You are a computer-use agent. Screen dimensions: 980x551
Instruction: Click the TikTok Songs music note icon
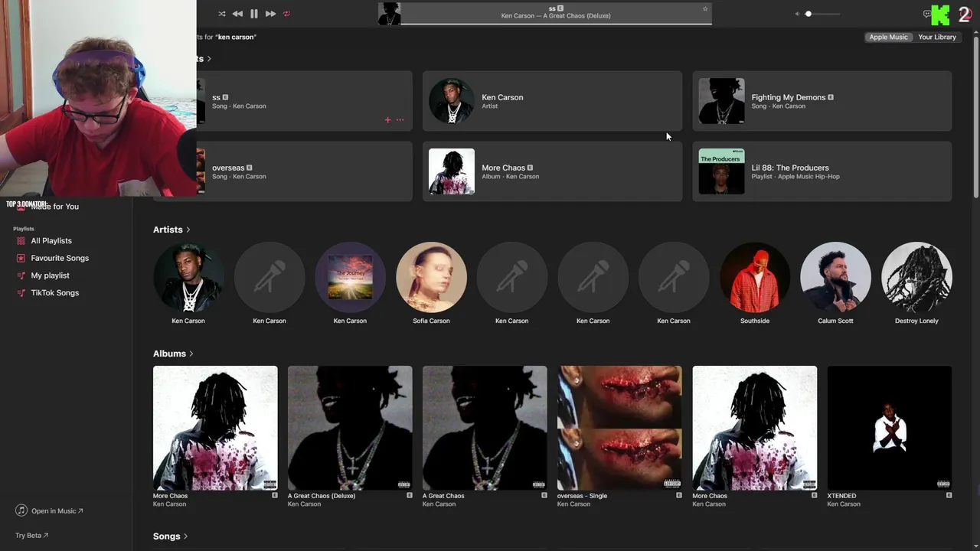(x=21, y=293)
